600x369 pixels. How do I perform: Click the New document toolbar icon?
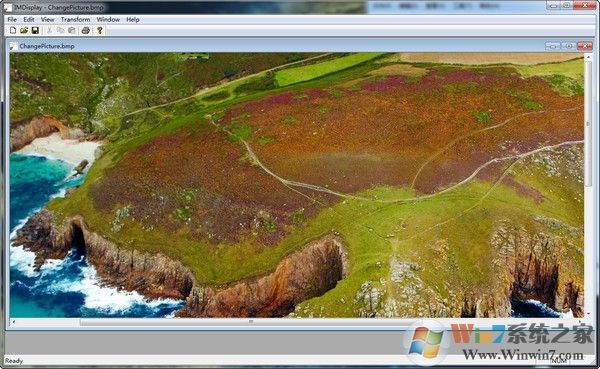click(13, 30)
